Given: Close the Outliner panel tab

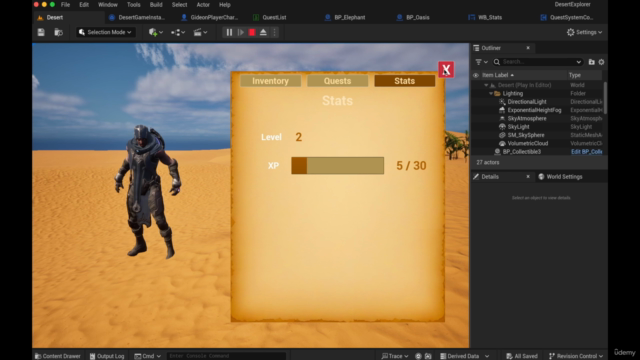Looking at the screenshot, I should 528,48.
